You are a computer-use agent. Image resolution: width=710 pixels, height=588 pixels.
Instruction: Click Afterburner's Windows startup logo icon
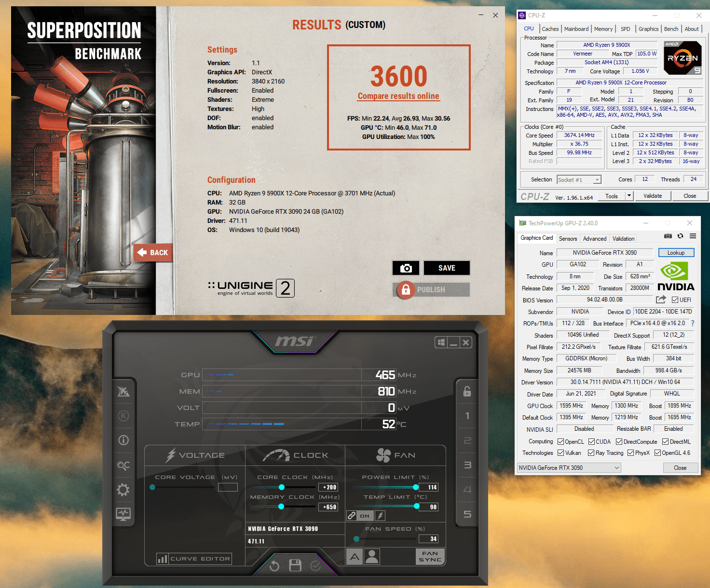point(441,342)
